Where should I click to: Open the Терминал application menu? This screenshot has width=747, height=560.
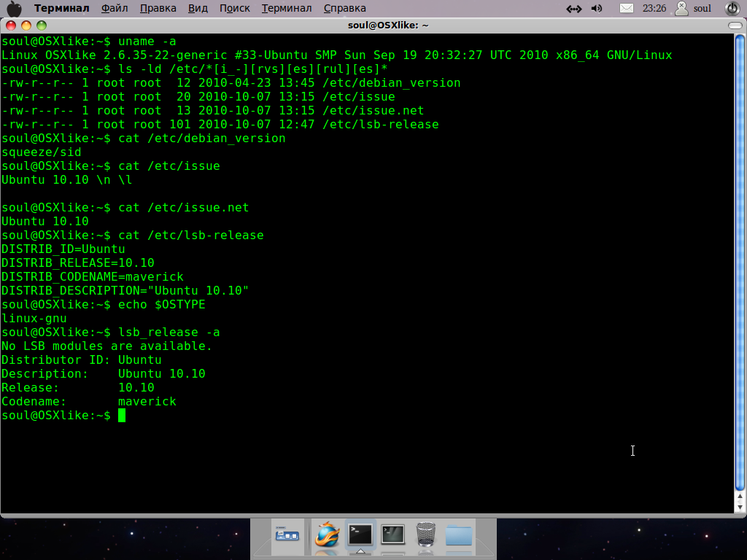click(x=61, y=9)
